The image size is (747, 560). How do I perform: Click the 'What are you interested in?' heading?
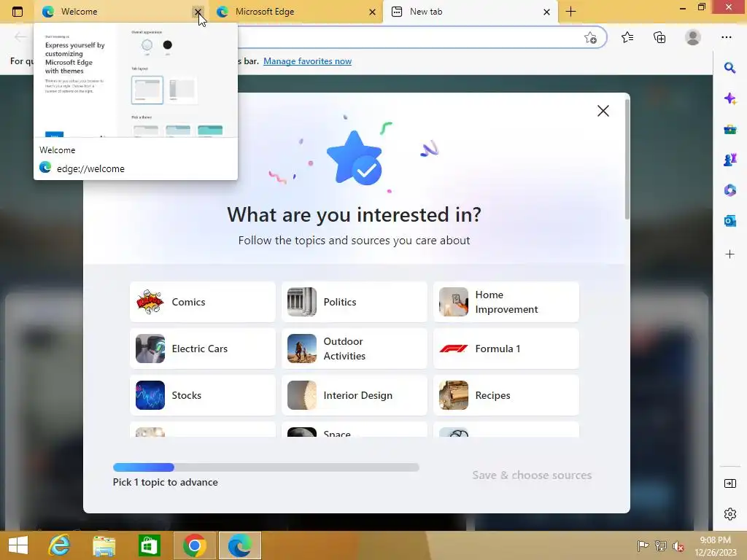pyautogui.click(x=354, y=214)
